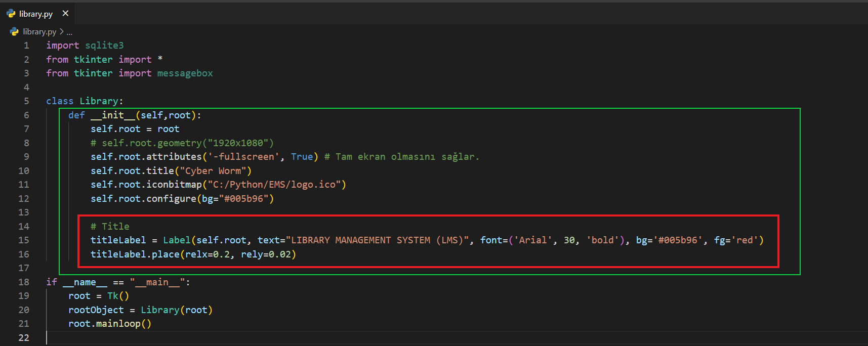Place cursor on sqlite3 module name
Image resolution: width=868 pixels, height=346 pixels.
click(x=104, y=46)
